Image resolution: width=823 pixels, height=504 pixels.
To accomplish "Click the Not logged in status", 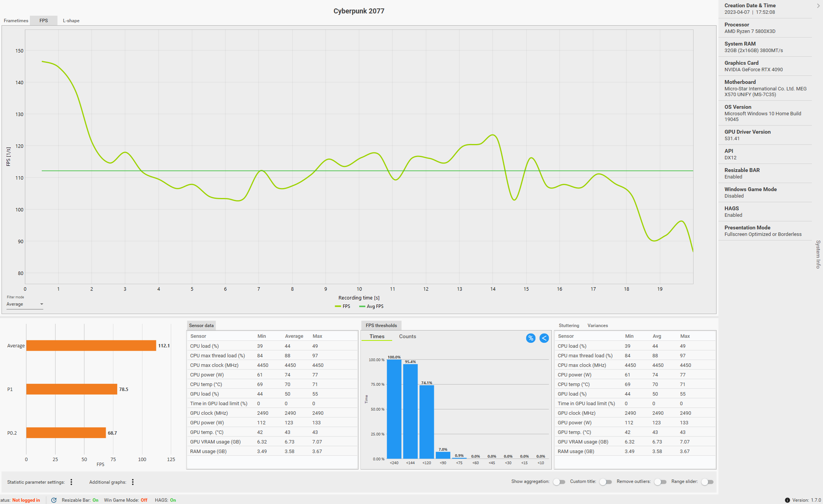I will 26,500.
